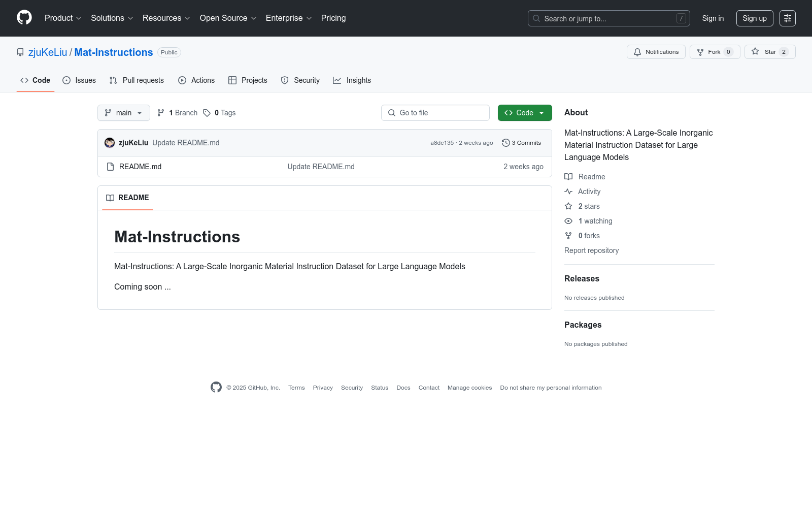812x508 pixels.
Task: View the 3 Commits history
Action: (x=521, y=143)
